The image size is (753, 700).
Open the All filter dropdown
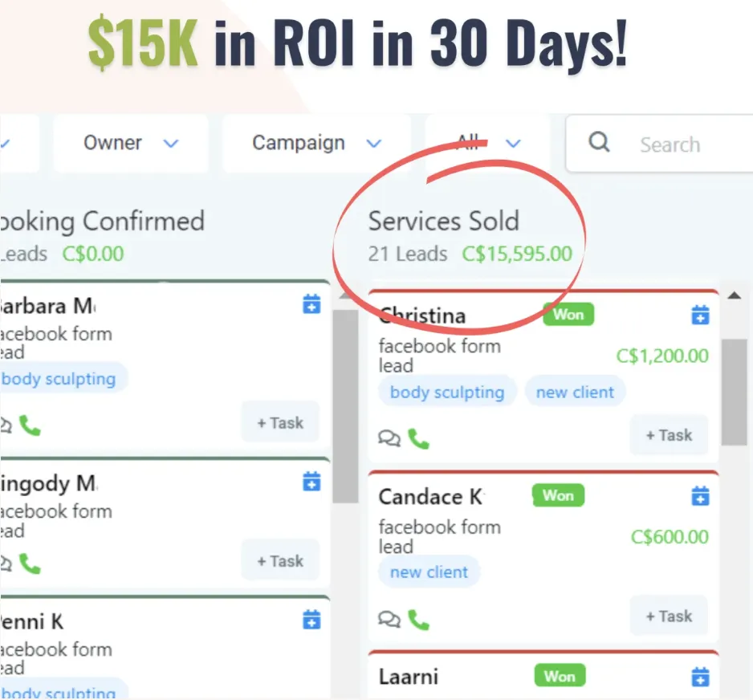487,143
